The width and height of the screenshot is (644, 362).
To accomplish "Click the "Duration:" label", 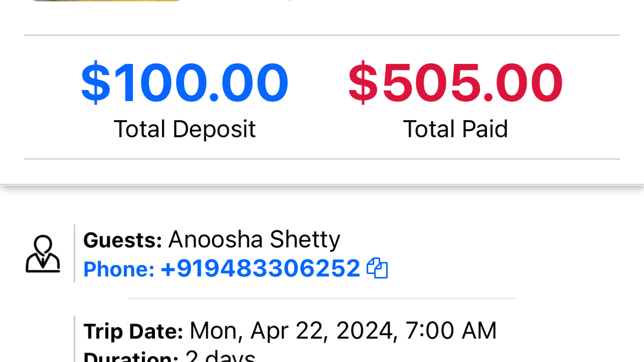I will point(130,356).
